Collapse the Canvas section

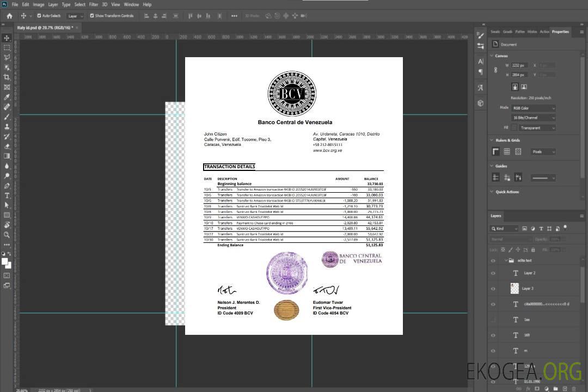point(492,56)
